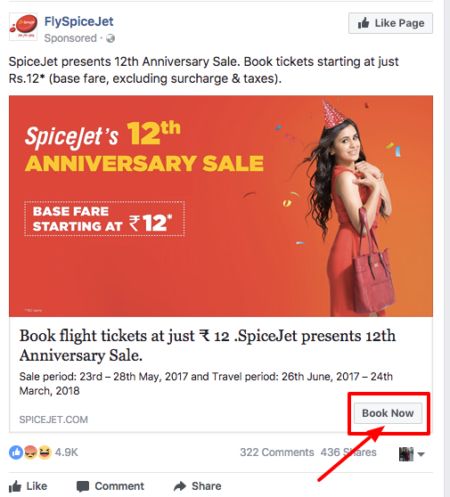The width and height of the screenshot is (450, 497).
Task: Click the Like Page button
Action: [390, 23]
